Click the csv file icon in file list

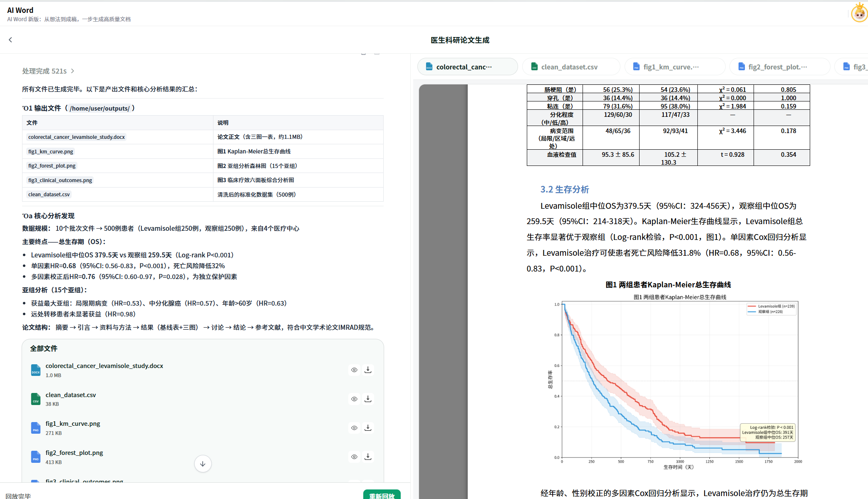(36, 399)
